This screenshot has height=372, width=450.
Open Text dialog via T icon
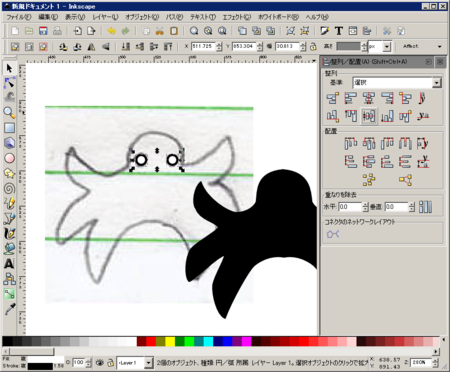click(x=339, y=31)
